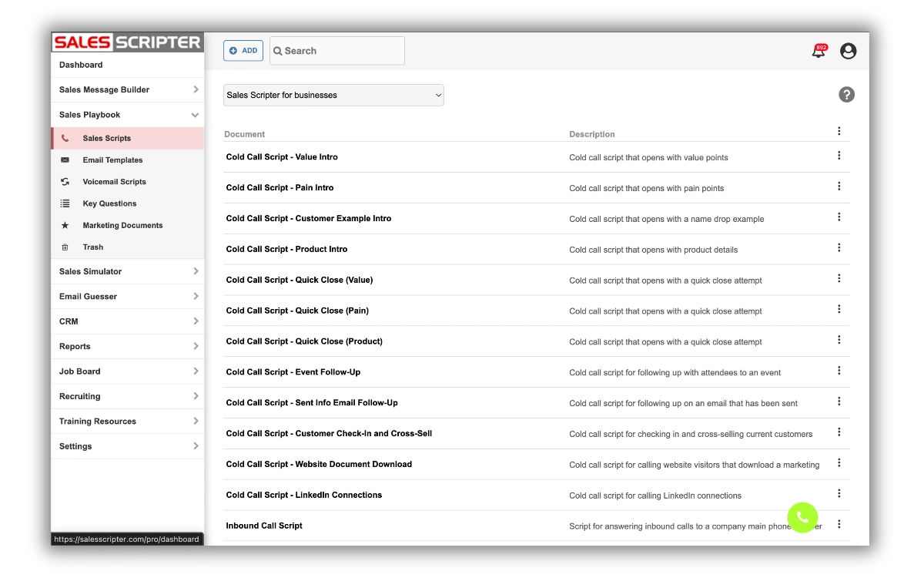Open kebab menu for Event Follow-Up script
The width and height of the screenshot is (924, 578).
click(839, 371)
